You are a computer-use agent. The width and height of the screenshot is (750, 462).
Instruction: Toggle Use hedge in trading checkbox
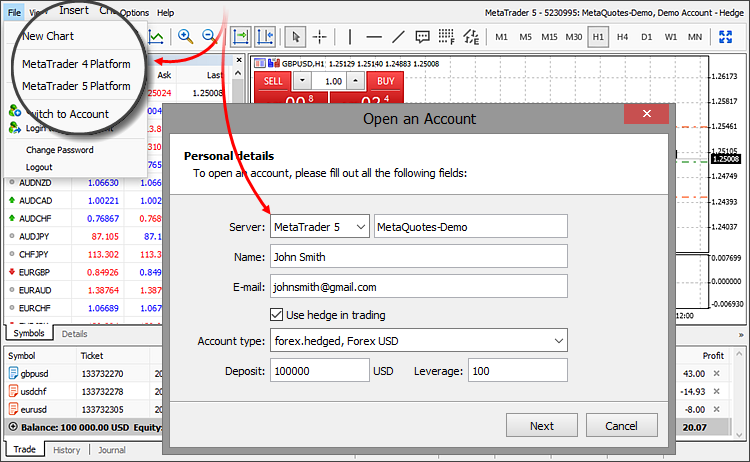(x=276, y=315)
